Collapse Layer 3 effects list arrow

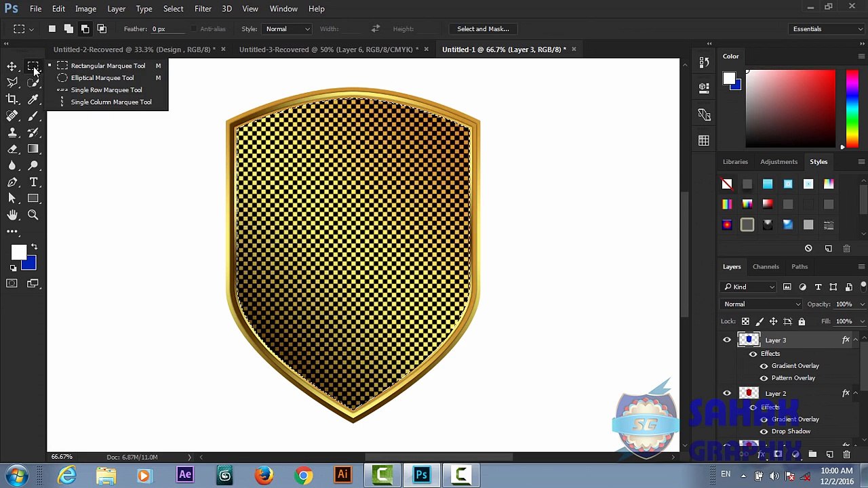click(856, 340)
